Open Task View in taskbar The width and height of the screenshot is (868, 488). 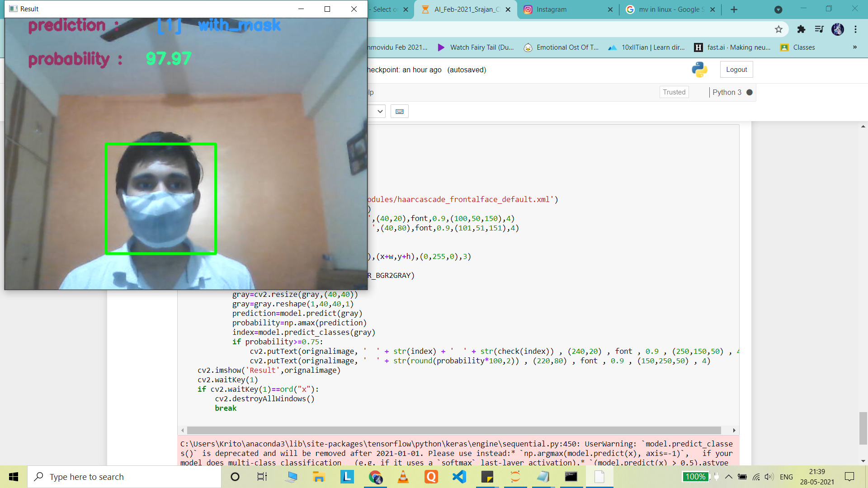pyautogui.click(x=262, y=477)
